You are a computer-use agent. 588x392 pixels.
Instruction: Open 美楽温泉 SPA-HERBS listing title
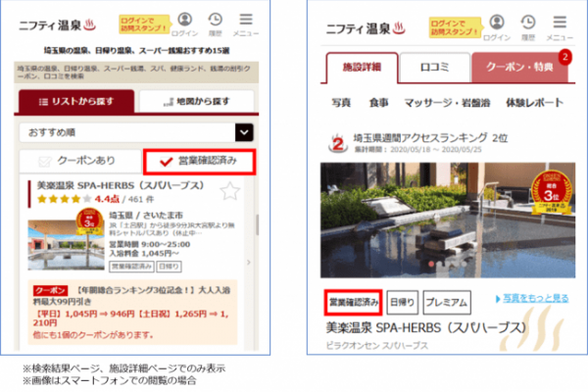tap(120, 185)
